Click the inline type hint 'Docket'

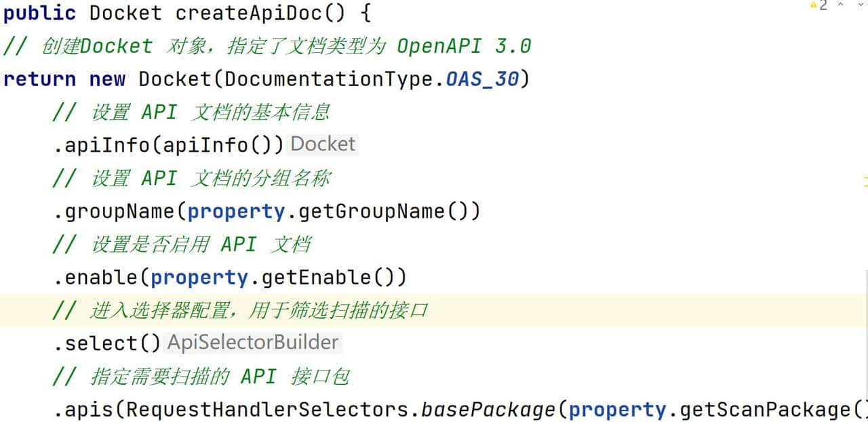(x=322, y=144)
